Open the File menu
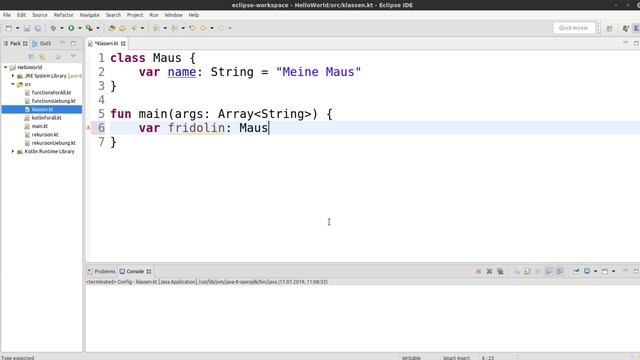The height and width of the screenshot is (360, 640). pos(7,15)
